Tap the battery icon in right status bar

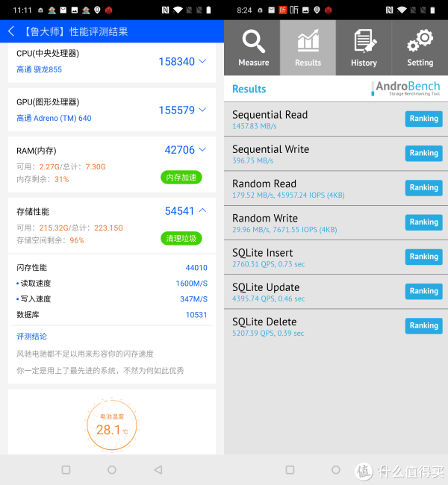point(433,10)
